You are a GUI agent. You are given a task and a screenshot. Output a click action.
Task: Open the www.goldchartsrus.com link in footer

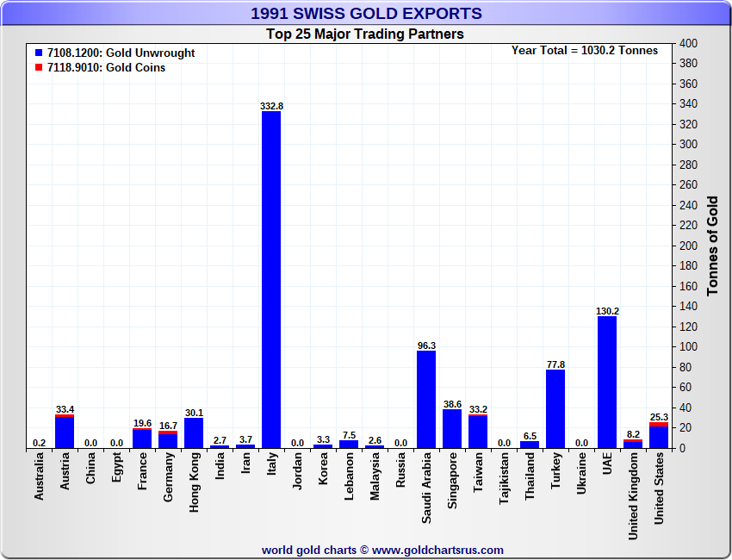point(438,550)
